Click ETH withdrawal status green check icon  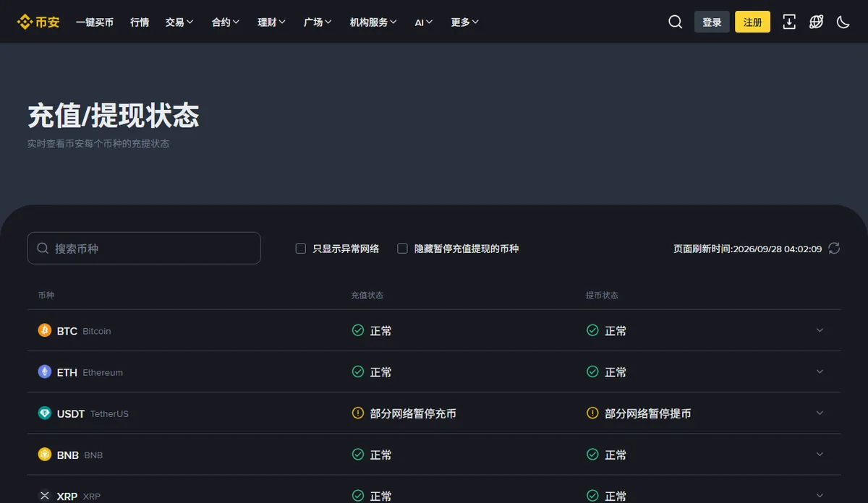pos(592,371)
